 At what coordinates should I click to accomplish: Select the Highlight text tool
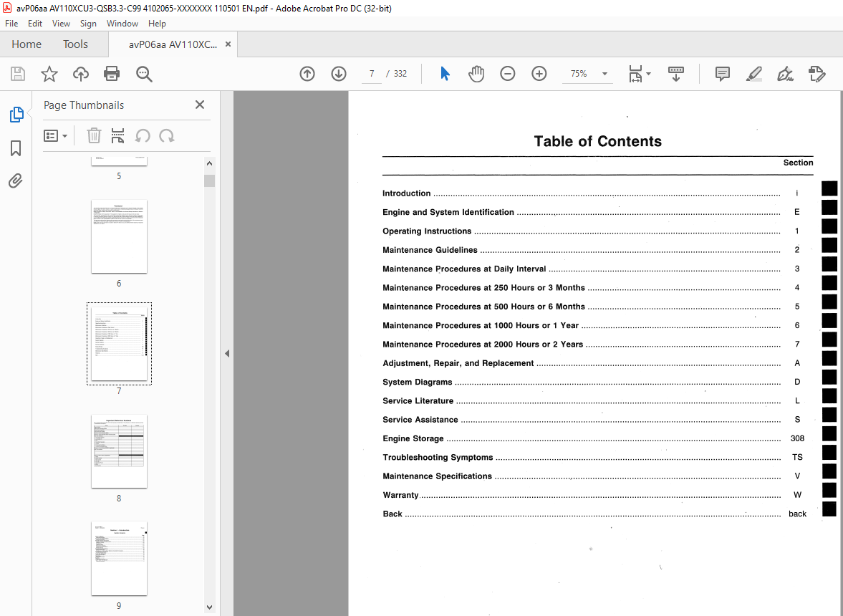click(753, 74)
